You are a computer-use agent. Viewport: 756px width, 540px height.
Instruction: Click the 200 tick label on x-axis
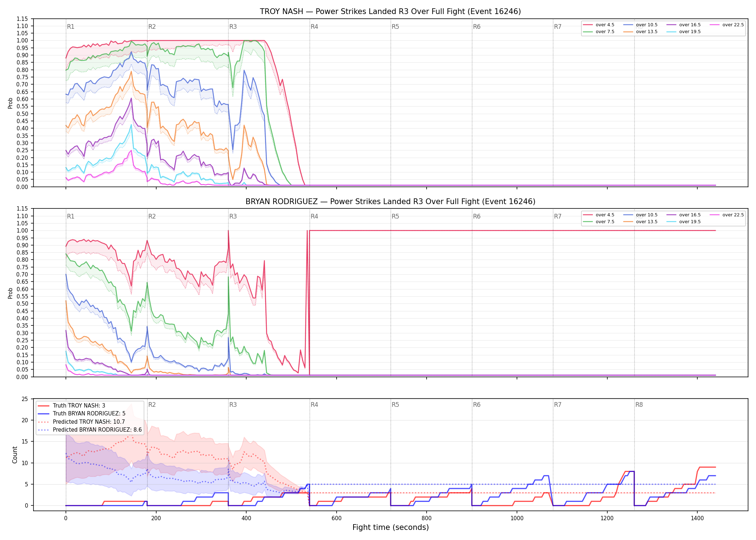pos(156,518)
